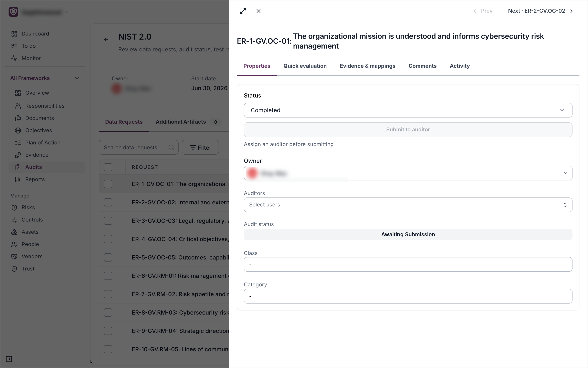Screen dimensions: 588x368
Task: Click the Vendors handshake icon
Action: coord(14,257)
